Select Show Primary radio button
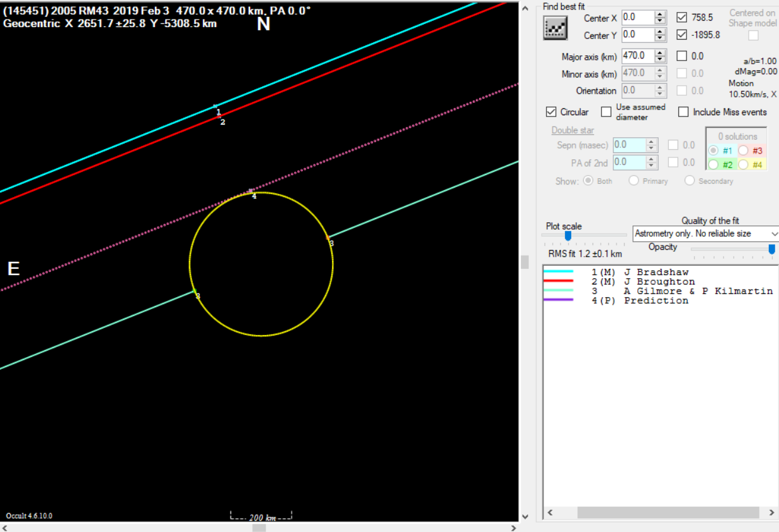Image resolution: width=779 pixels, height=532 pixels. click(634, 181)
